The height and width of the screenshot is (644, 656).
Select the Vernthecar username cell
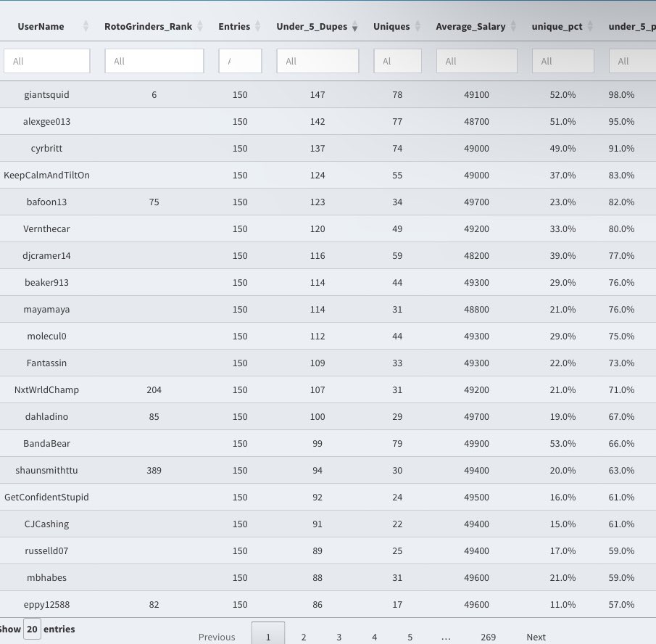47,228
